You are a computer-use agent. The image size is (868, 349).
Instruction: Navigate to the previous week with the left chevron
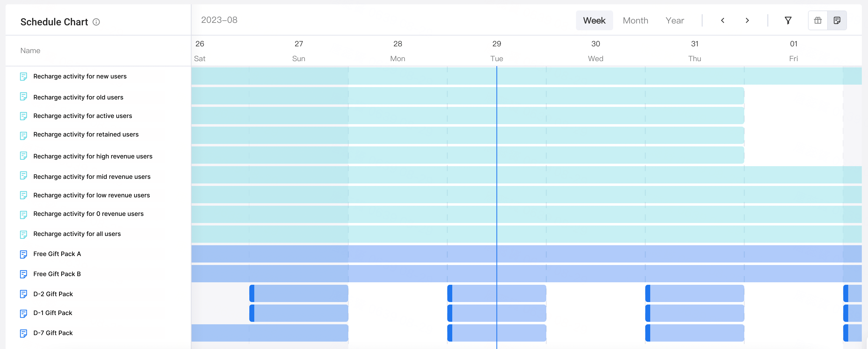click(x=722, y=20)
